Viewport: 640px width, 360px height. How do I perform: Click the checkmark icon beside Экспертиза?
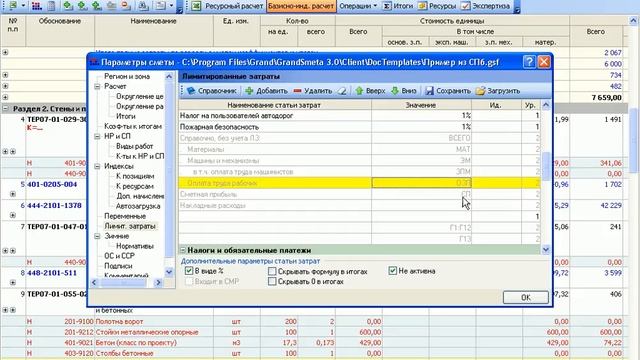[465, 6]
